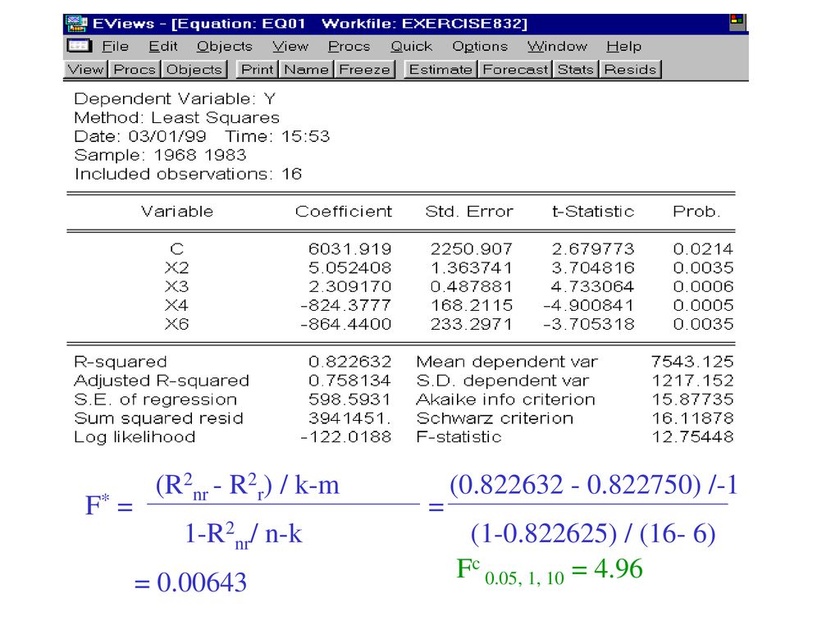Click probability value 0.0214
The width and height of the screenshot is (840, 630).
703,249
